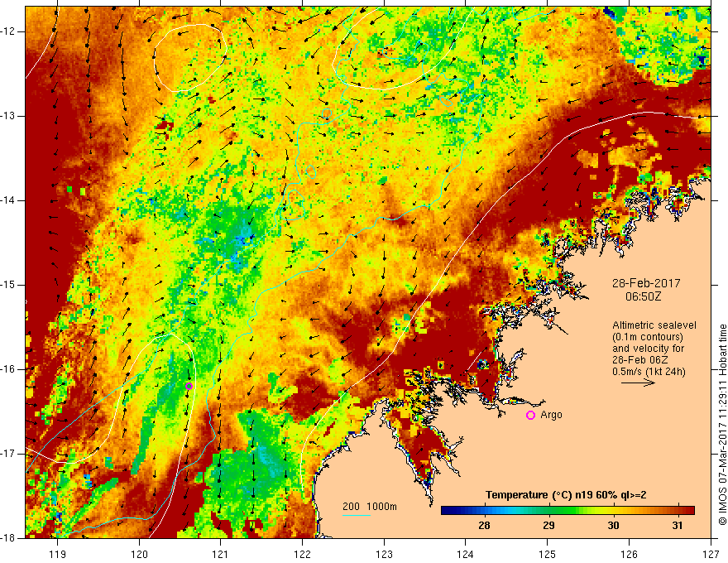Click the temperature color scale bar

pos(568,511)
